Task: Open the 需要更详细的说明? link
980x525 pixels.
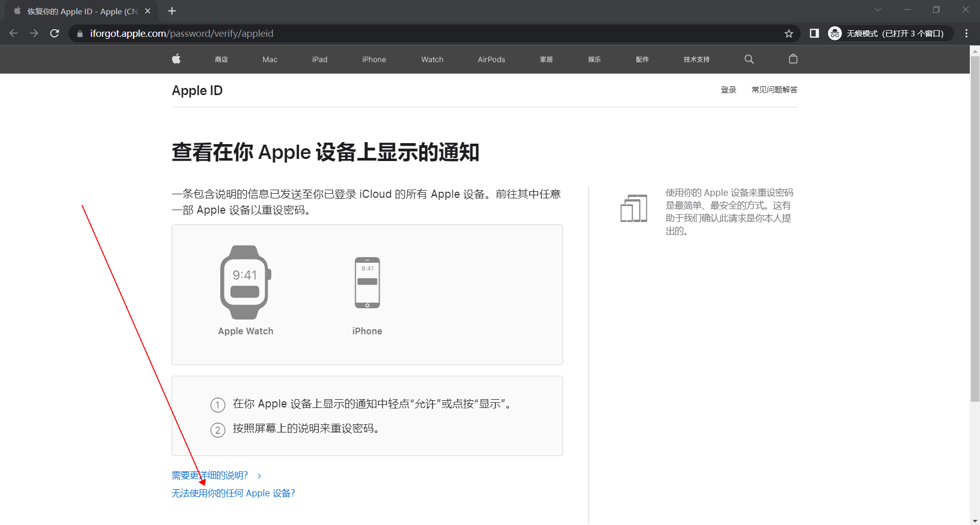Action: 217,475
